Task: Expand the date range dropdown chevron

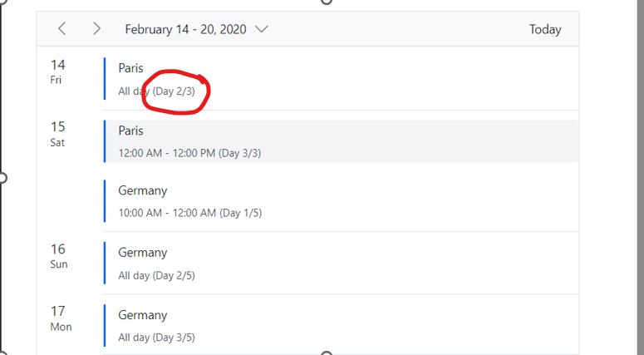Action: pyautogui.click(x=262, y=29)
